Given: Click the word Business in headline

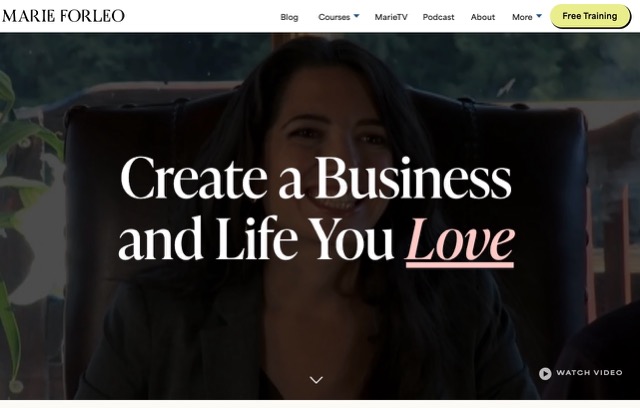Looking at the screenshot, I should coord(413,178).
